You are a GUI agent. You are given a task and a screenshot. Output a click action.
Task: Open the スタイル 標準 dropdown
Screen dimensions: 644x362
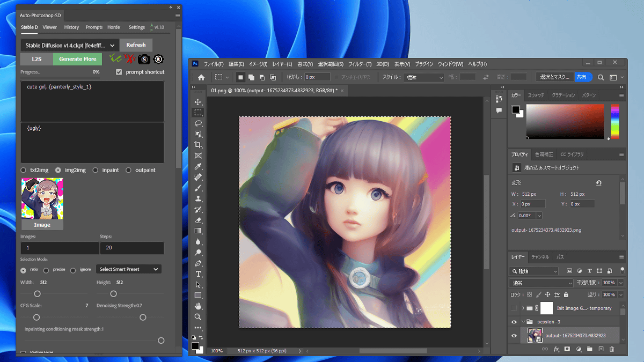coord(424,77)
